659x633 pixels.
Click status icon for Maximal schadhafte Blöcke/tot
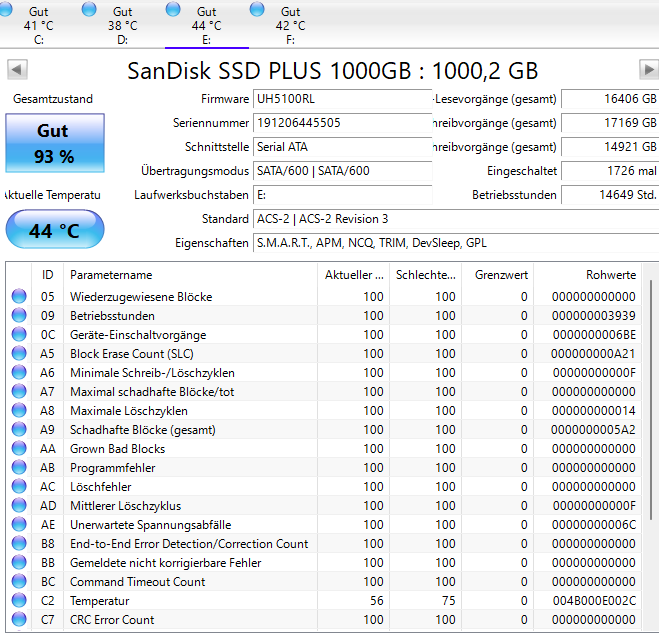pyautogui.click(x=19, y=391)
